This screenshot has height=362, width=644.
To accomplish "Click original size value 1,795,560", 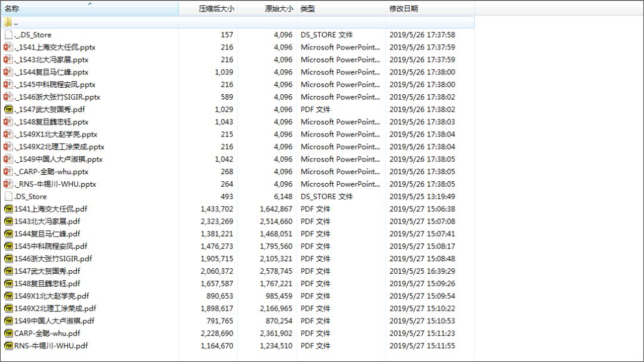I will [276, 246].
